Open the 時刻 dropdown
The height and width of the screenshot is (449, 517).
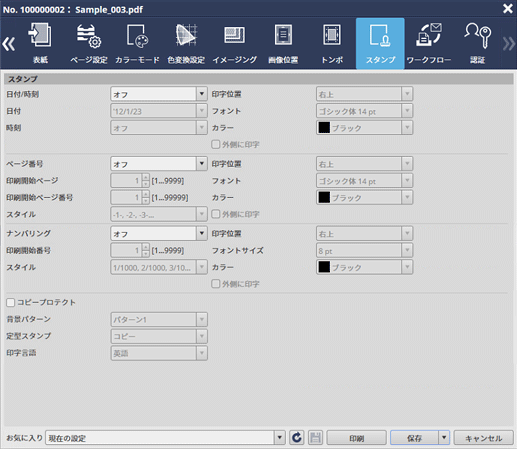click(x=159, y=128)
